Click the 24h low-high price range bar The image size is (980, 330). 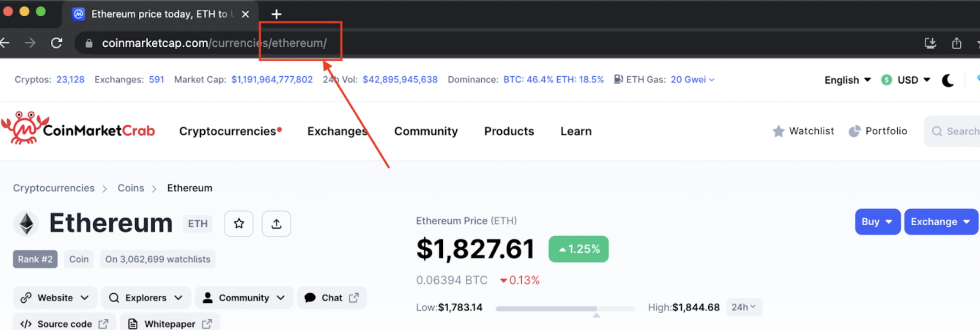point(565,308)
